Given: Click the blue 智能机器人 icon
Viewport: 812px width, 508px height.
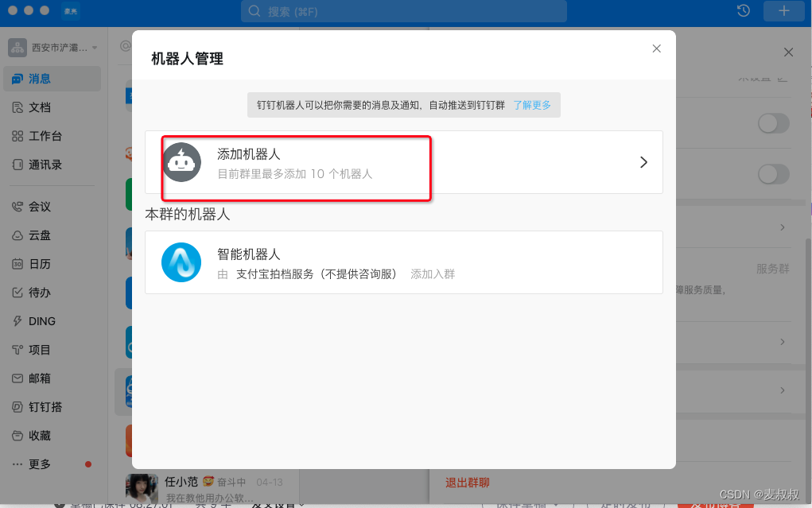Looking at the screenshot, I should coord(181,262).
